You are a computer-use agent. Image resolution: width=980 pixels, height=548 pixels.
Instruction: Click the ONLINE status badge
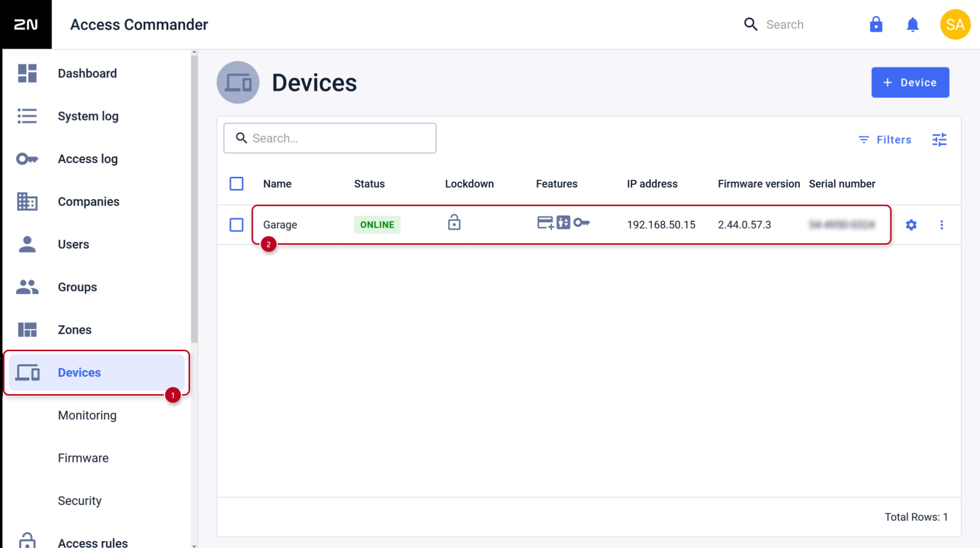pyautogui.click(x=377, y=225)
